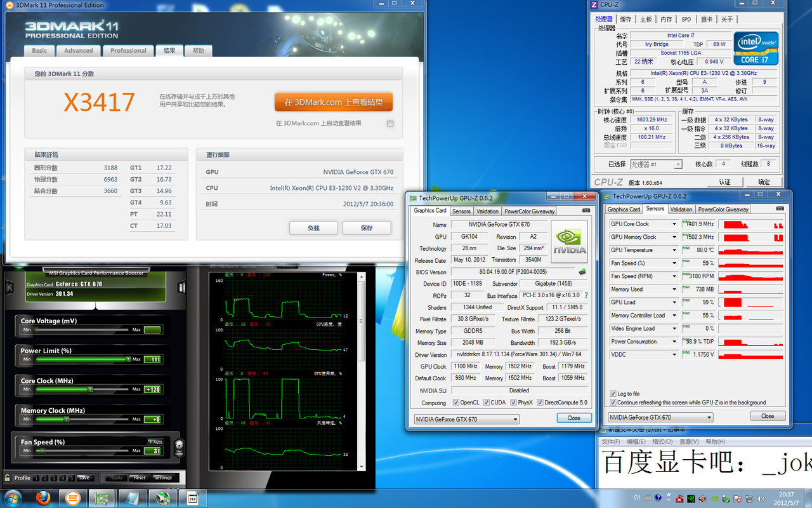The image size is (812, 508).
Task: Click the network tray icon
Action: pyautogui.click(x=749, y=498)
